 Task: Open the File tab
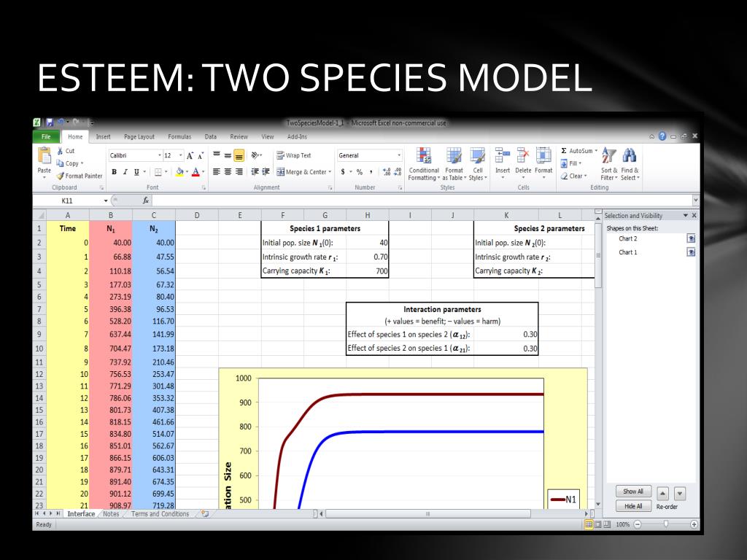tap(46, 136)
